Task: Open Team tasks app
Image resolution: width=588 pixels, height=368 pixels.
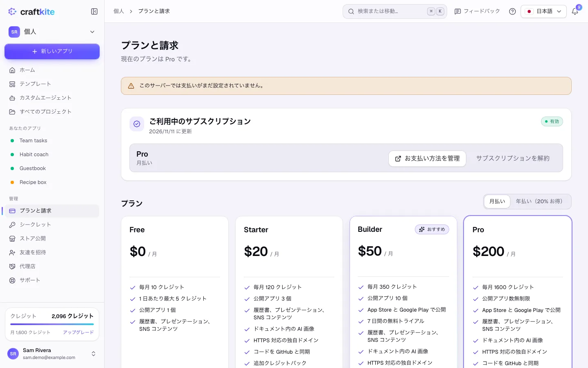Action: pos(52,141)
